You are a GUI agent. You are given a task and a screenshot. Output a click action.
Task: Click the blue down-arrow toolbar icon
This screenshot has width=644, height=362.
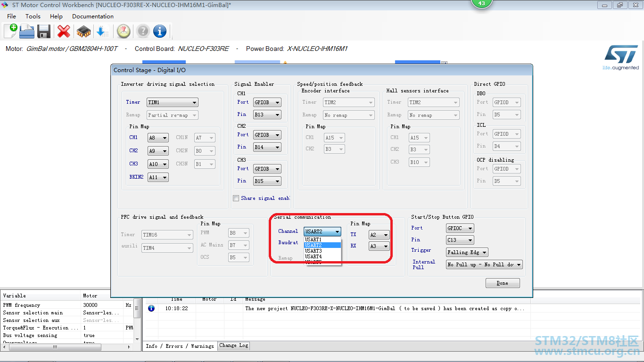point(102,31)
